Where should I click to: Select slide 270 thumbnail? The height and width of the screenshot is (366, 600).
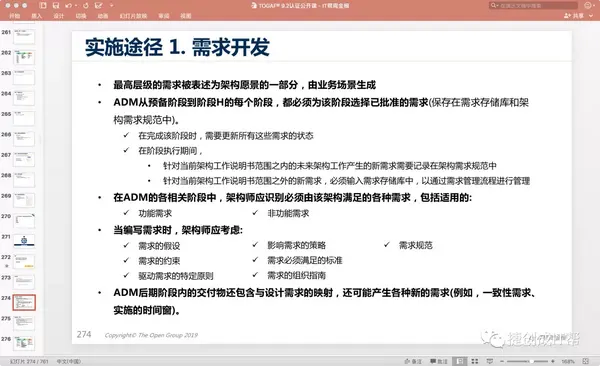point(24,221)
